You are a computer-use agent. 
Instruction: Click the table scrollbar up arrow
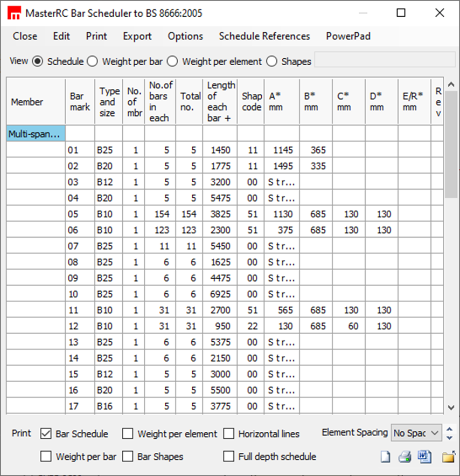click(451, 85)
